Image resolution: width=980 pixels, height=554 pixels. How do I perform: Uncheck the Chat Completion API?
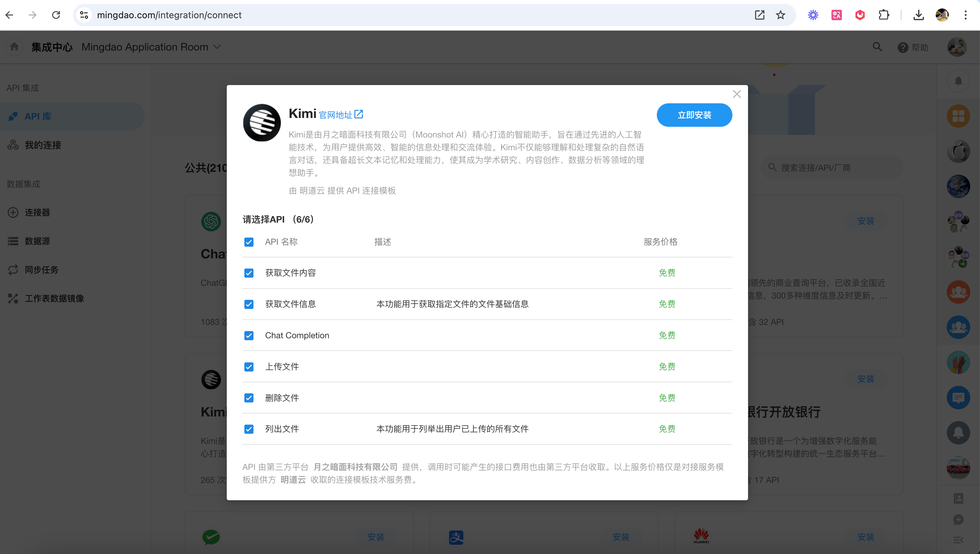(249, 336)
